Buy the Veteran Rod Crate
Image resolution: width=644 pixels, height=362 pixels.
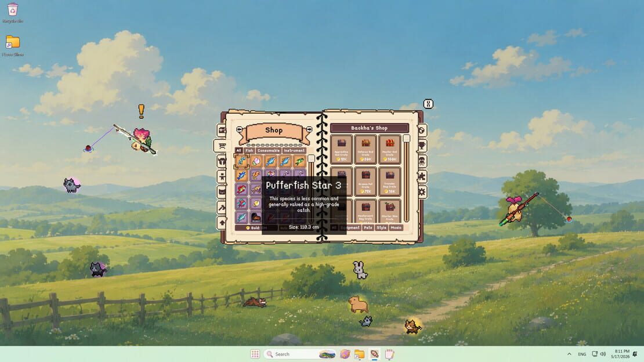(x=366, y=149)
